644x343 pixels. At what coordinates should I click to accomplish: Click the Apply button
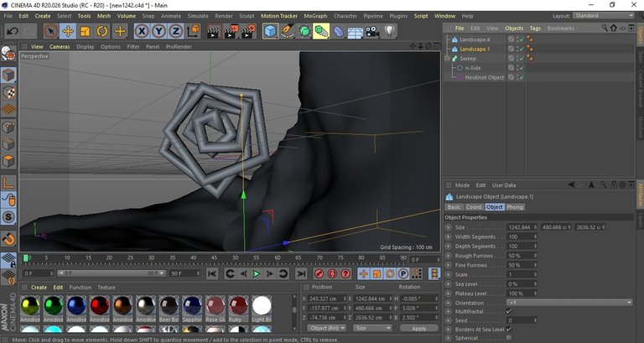point(418,329)
